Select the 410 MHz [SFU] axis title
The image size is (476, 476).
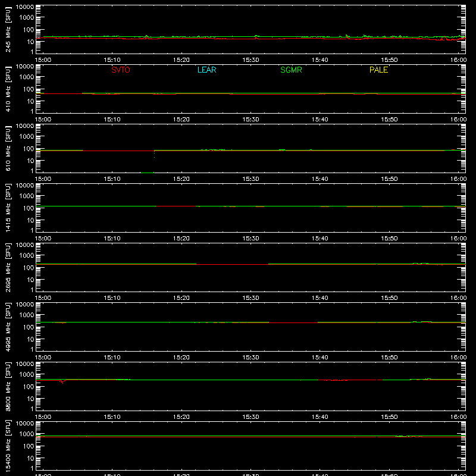tap(8, 89)
